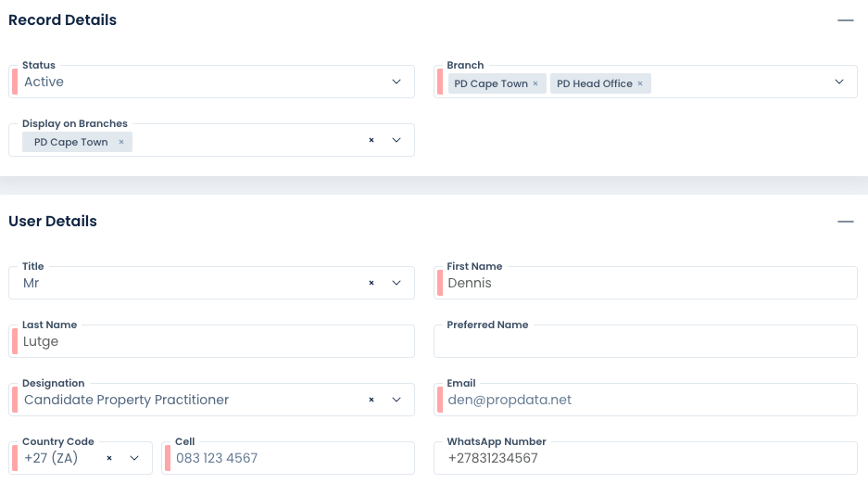
Task: Edit the First Name field Dennis
Action: 646,283
